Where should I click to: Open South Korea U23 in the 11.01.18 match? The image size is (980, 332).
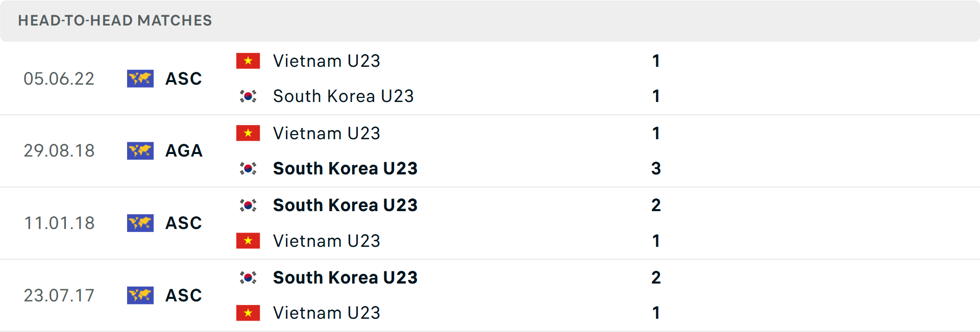tap(345, 206)
